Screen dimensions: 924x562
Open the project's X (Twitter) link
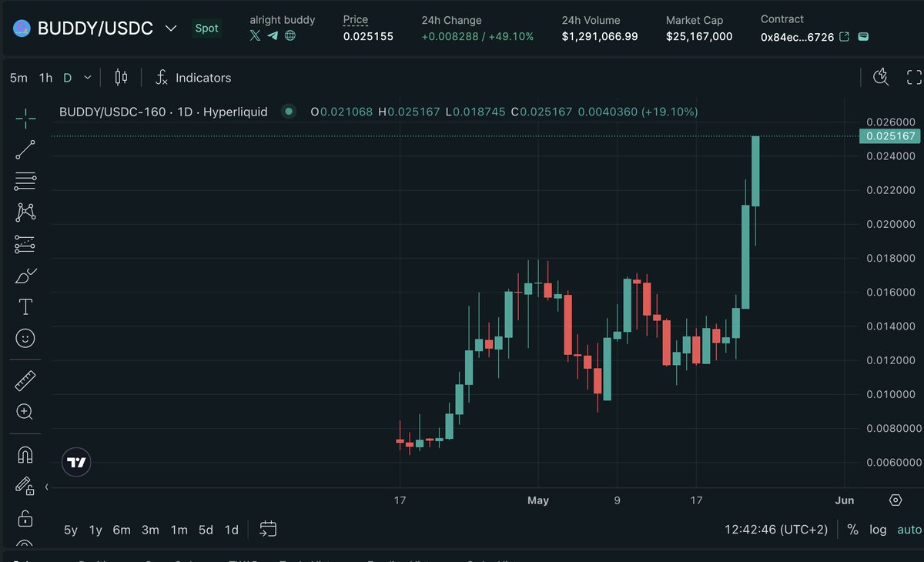coord(255,35)
